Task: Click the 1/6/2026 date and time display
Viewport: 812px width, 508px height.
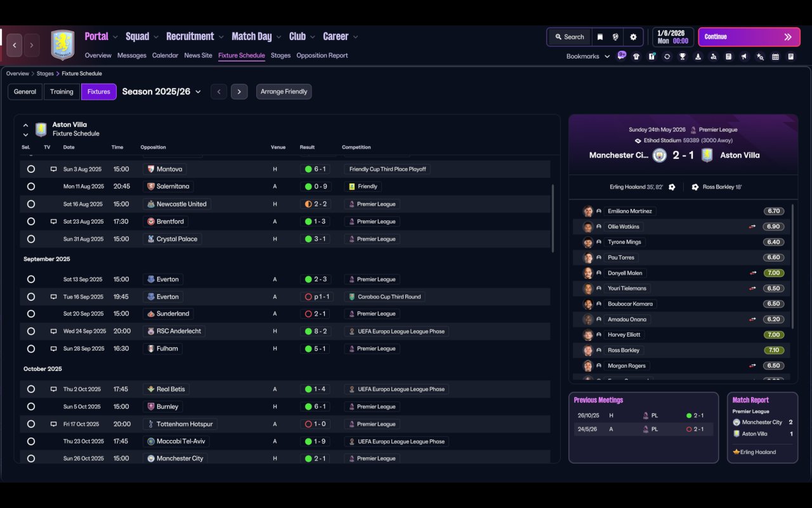Action: tap(673, 37)
